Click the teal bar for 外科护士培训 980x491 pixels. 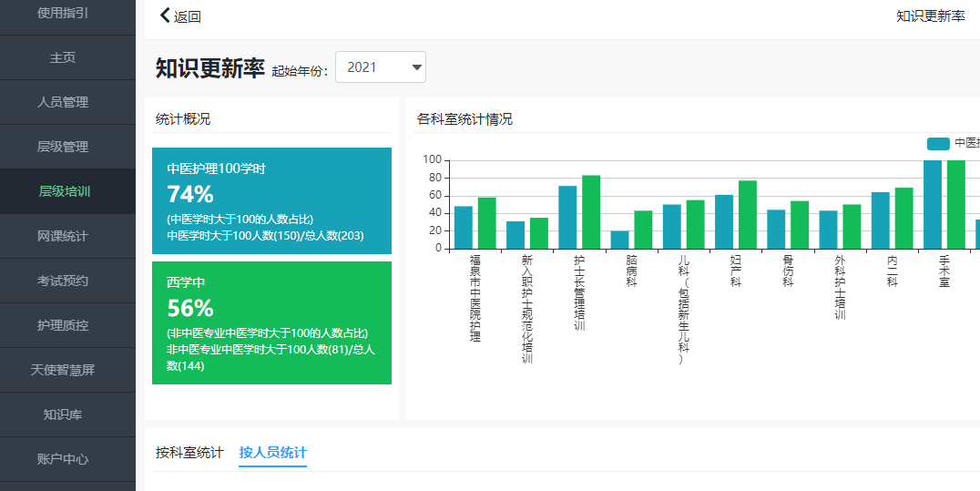(x=829, y=230)
